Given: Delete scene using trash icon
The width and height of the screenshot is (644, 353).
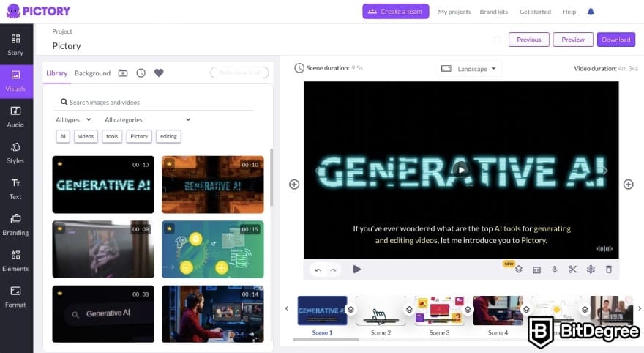Looking at the screenshot, I should tap(608, 270).
